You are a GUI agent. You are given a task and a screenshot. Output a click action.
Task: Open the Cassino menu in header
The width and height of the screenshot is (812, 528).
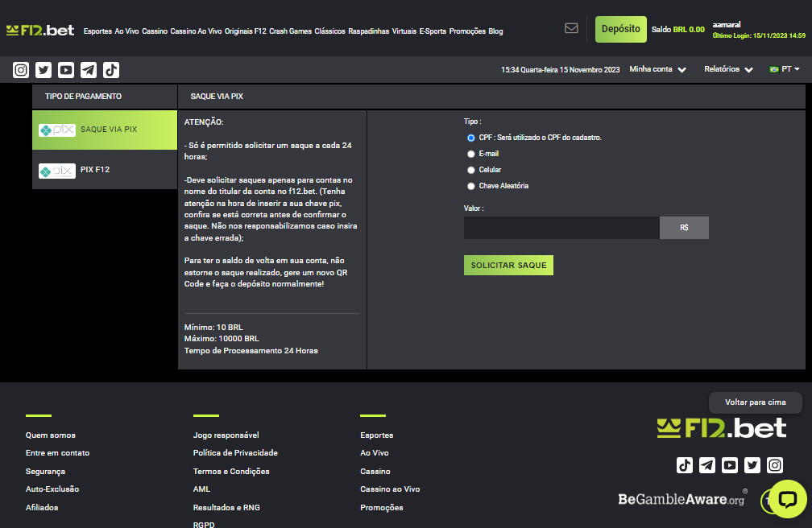click(155, 31)
